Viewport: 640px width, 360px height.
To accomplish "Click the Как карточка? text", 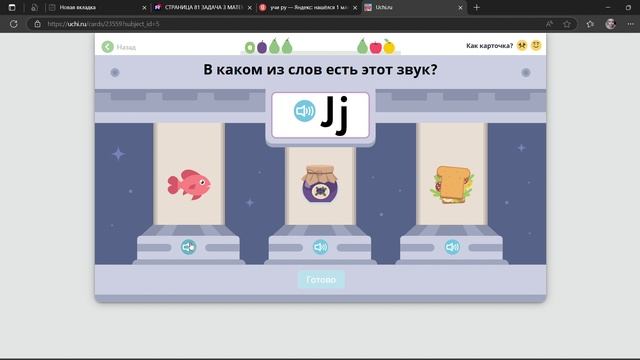I will click(x=489, y=46).
